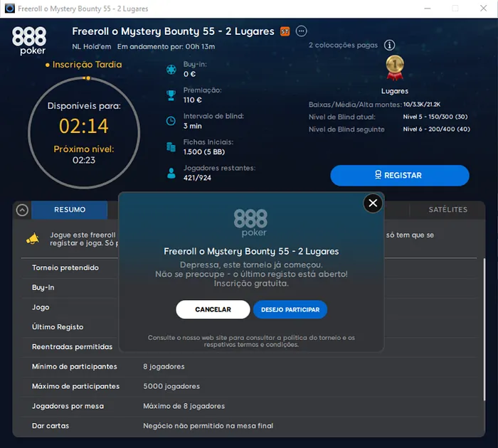
Task: Click the 888poker logo inside dialog
Action: [250, 223]
